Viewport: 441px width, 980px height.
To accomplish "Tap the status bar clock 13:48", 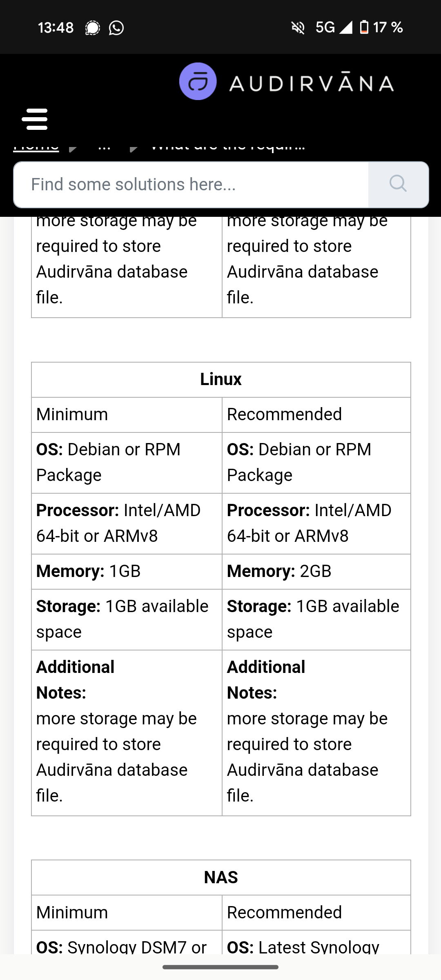I will click(56, 28).
